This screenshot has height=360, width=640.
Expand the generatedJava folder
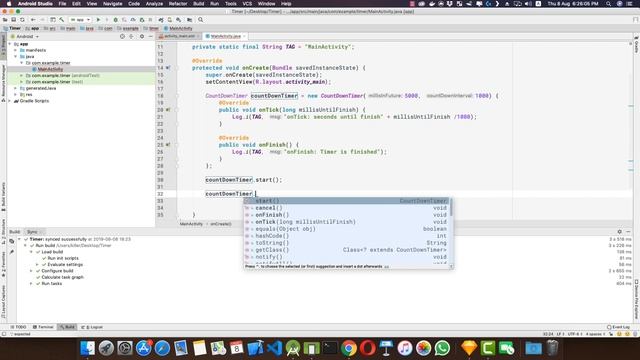pyautogui.click(x=16, y=88)
